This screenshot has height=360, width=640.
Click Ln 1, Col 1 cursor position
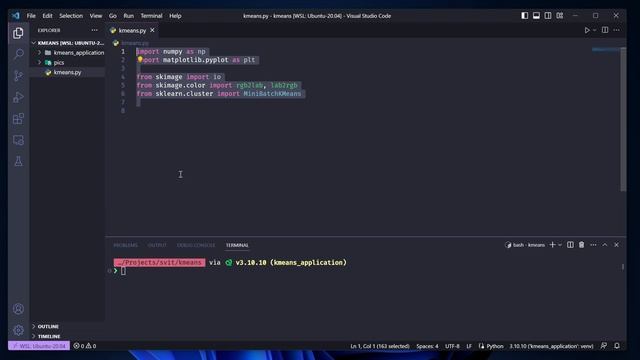coord(380,346)
